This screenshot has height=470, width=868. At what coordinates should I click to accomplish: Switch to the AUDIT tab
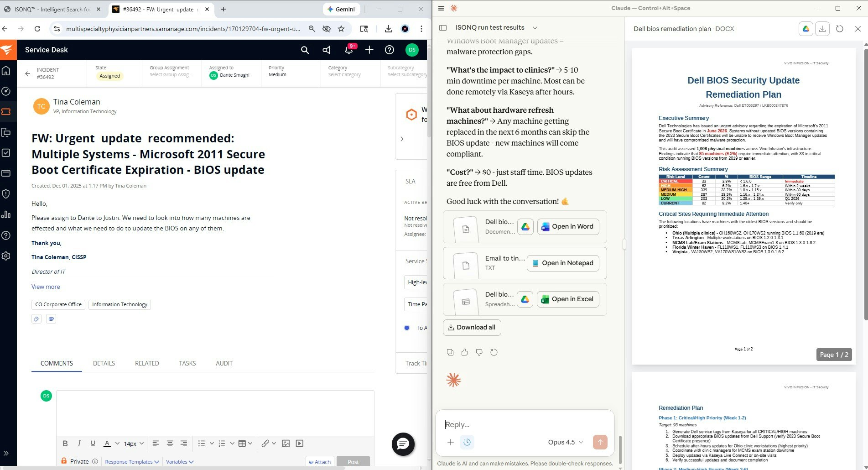[x=224, y=363]
